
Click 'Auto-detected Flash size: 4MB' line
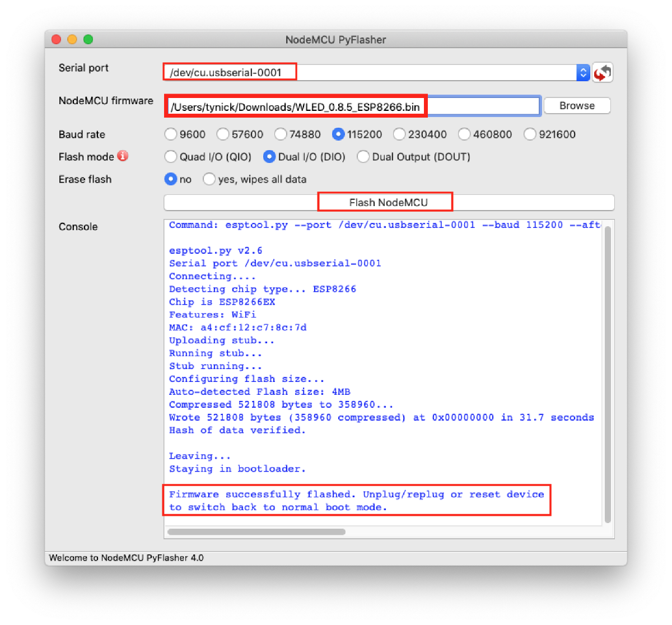click(260, 391)
